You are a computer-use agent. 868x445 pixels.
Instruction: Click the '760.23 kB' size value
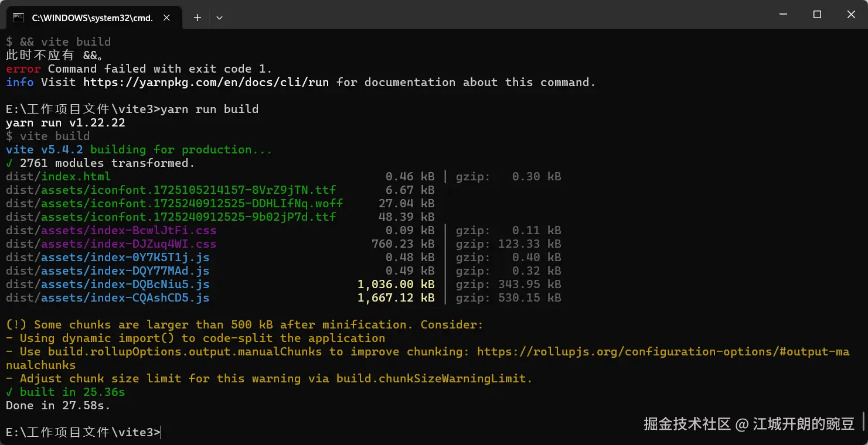403,244
